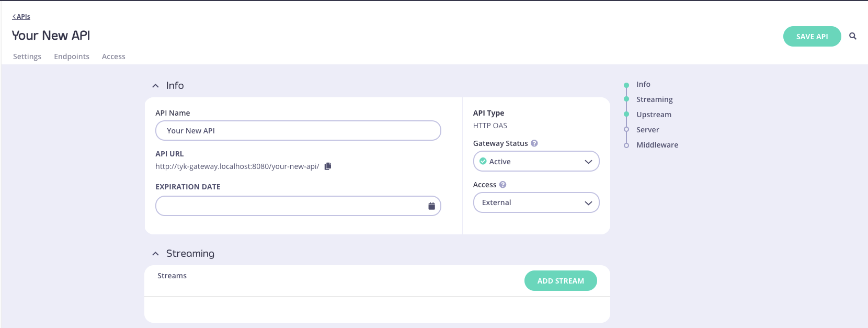Click the Info progress dot indicator
The image size is (868, 328).
(626, 84)
